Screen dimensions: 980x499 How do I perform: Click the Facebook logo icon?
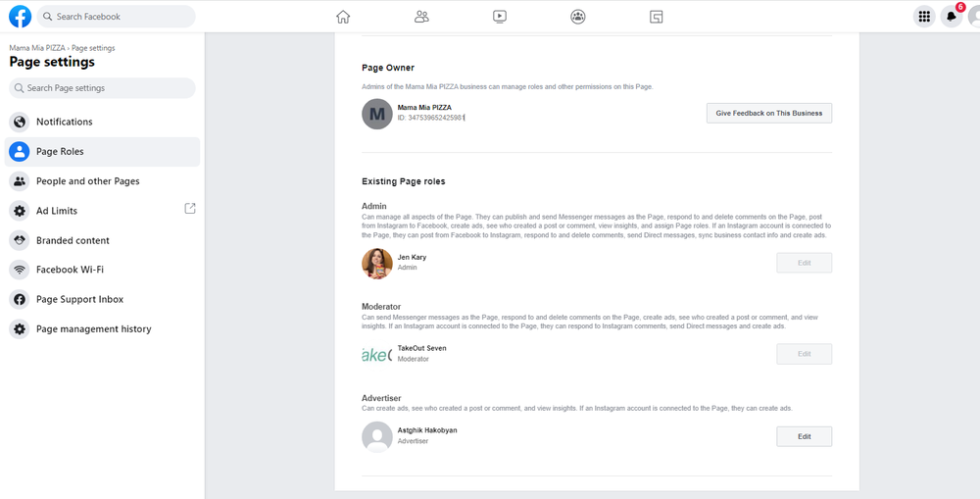coord(20,17)
